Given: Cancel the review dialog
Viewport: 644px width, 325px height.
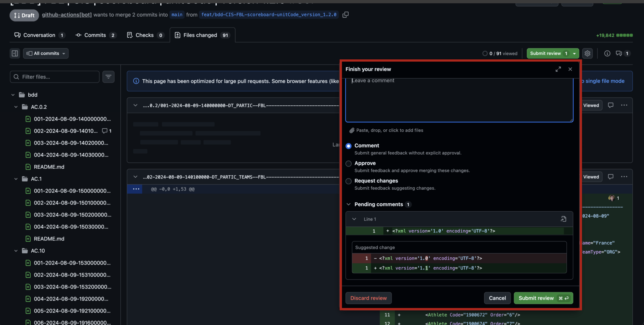Looking at the screenshot, I should [497, 298].
